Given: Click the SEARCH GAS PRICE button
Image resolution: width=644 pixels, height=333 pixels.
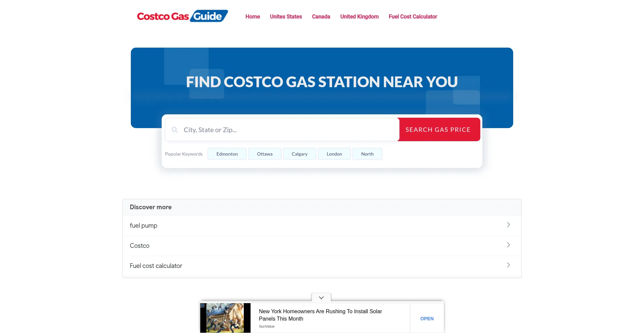Looking at the screenshot, I should [x=438, y=129].
